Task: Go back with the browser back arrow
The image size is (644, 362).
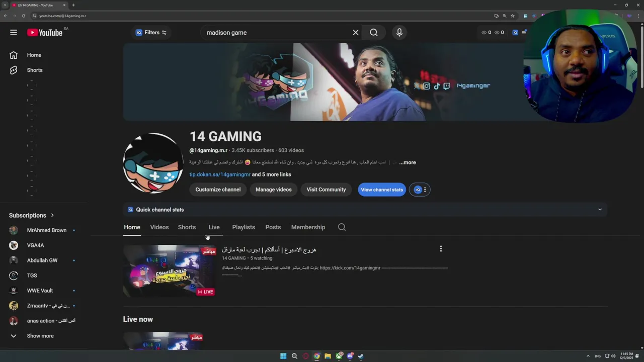Action: click(5, 16)
